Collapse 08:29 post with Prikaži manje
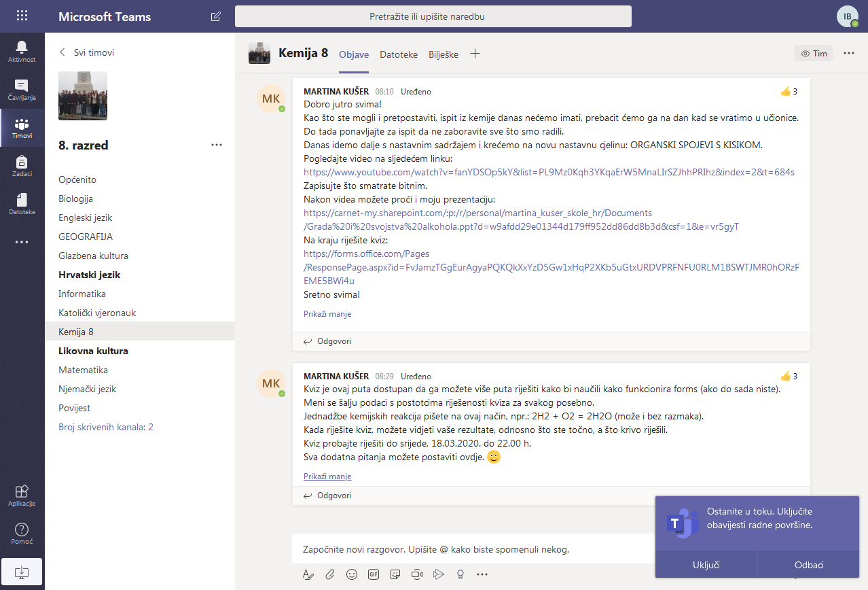The image size is (868, 590). tap(327, 476)
